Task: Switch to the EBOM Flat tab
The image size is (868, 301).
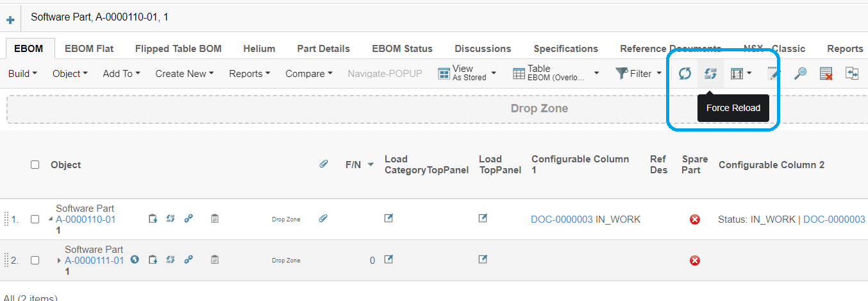Action: pos(89,49)
